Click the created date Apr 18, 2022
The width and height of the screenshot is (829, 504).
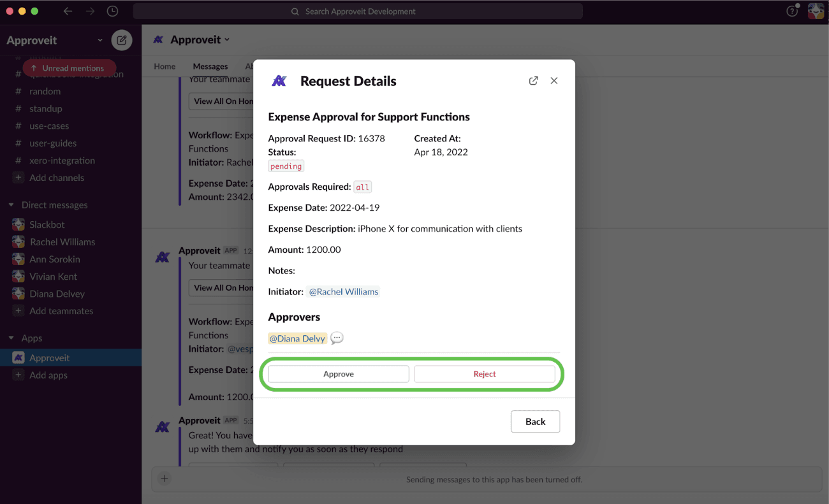coord(441,152)
